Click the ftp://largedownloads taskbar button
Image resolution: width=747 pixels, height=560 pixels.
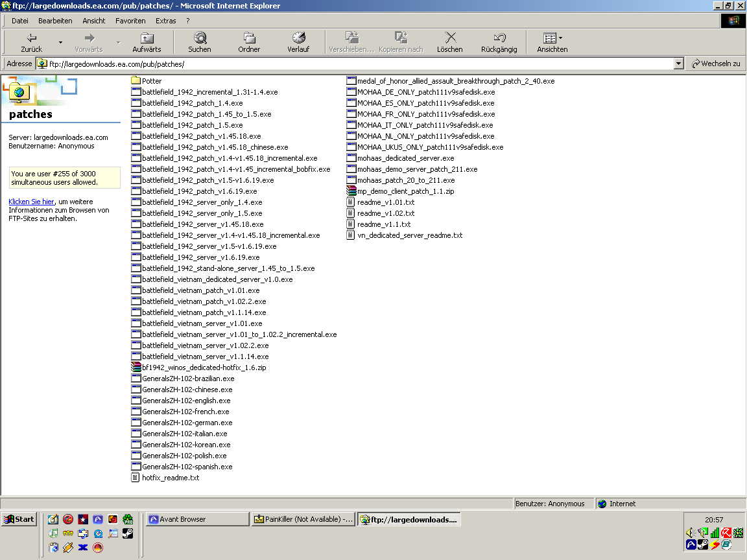tap(409, 519)
